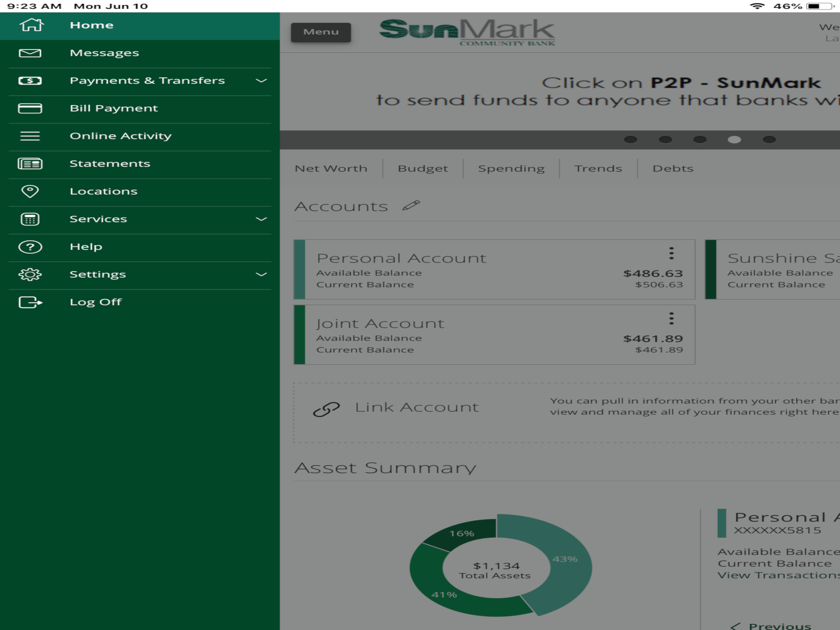Open the Joint Account card
Screen dimensions: 840x630
coord(494,335)
